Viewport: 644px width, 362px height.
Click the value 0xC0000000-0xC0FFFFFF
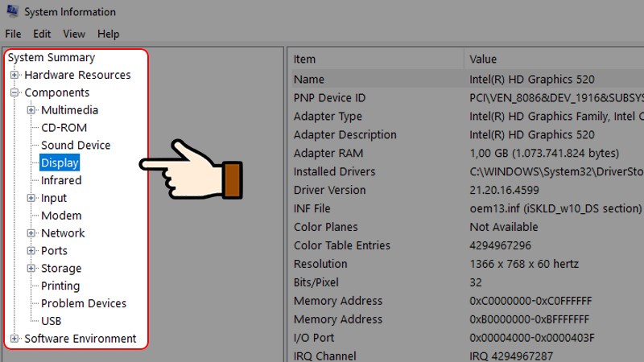pyautogui.click(x=530, y=301)
